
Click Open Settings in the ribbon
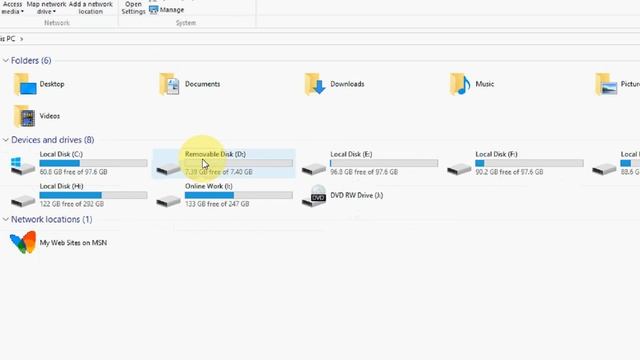coord(133,8)
